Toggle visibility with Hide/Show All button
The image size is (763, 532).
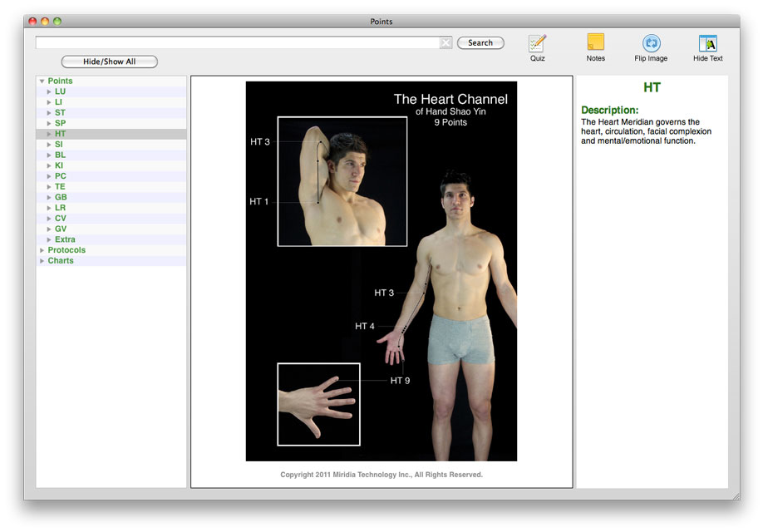tap(109, 62)
